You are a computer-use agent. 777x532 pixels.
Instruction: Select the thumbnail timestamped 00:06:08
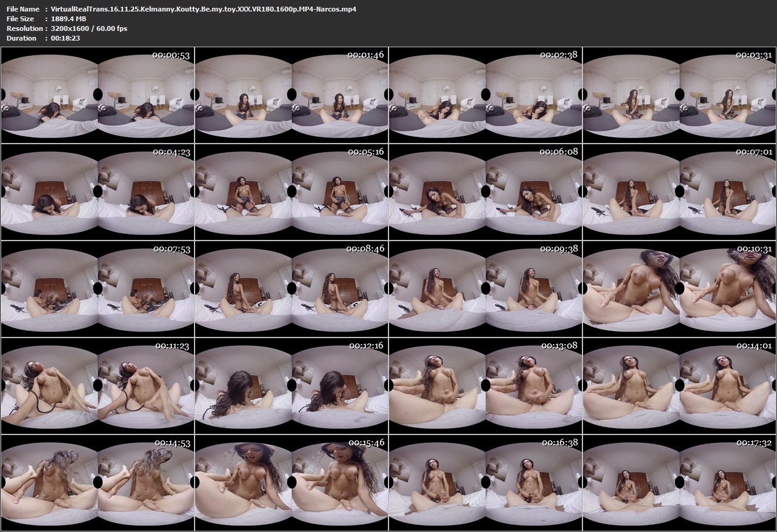pyautogui.click(x=485, y=191)
